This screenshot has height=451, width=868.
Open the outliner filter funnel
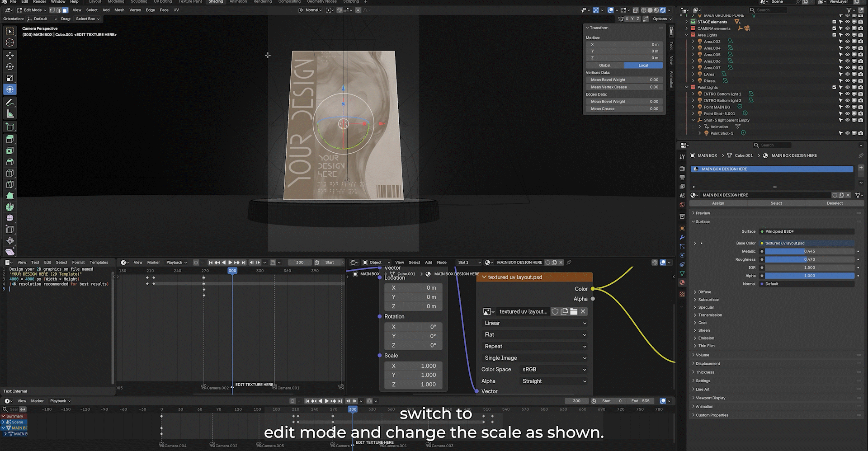(x=849, y=10)
